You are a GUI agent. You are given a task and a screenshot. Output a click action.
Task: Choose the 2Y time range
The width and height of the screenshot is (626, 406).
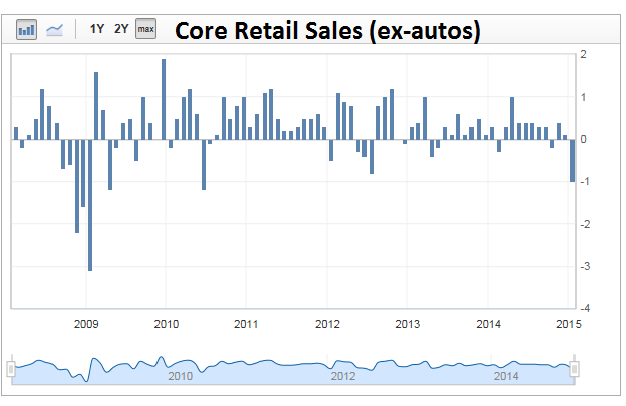[121, 29]
